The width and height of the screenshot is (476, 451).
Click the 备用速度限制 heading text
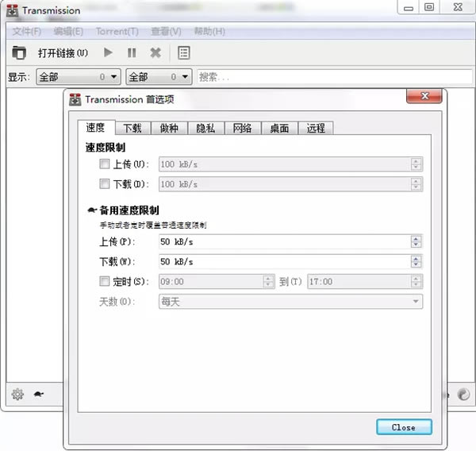point(129,210)
